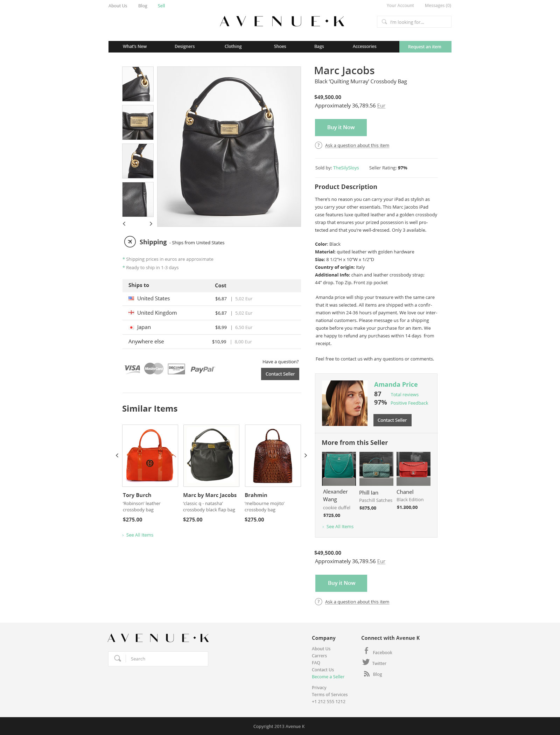
Task: Open the Tory Burch orange bag thumbnail
Action: tap(150, 455)
